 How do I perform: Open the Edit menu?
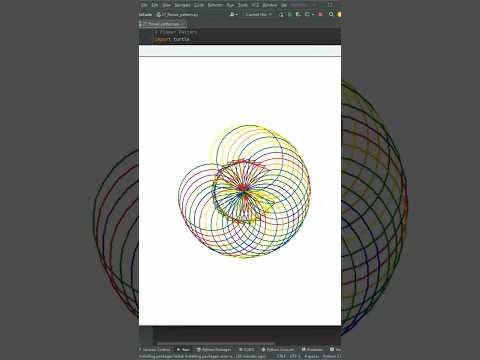[x=155, y=5]
